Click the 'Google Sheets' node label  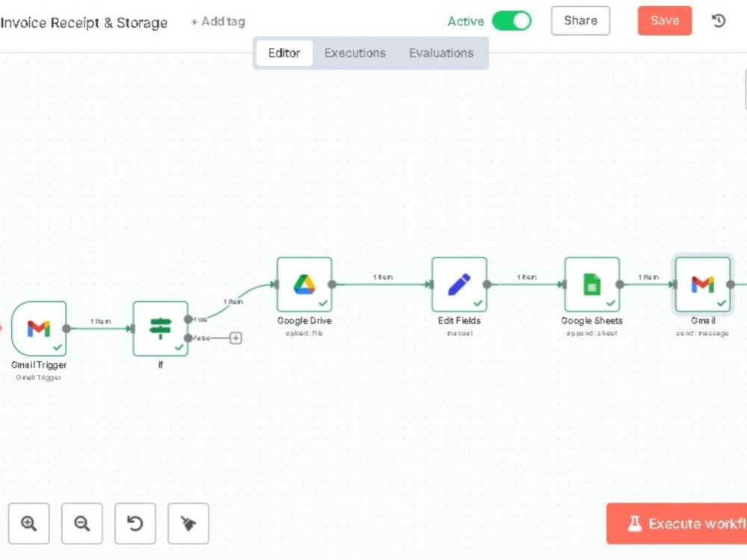point(592,320)
